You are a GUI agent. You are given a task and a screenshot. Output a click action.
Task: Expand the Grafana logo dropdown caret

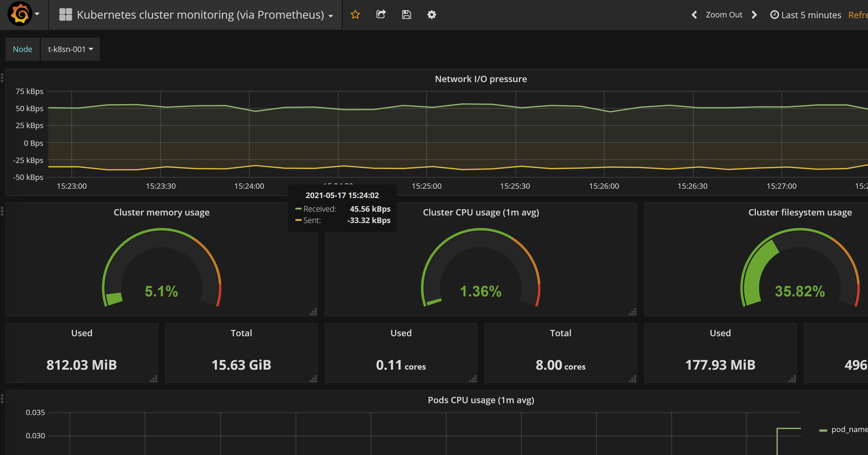click(37, 14)
